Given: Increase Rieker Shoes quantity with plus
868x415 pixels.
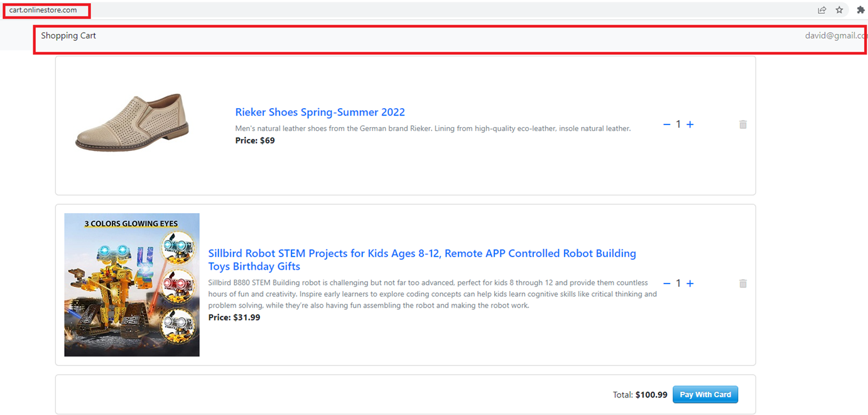Looking at the screenshot, I should coord(690,124).
